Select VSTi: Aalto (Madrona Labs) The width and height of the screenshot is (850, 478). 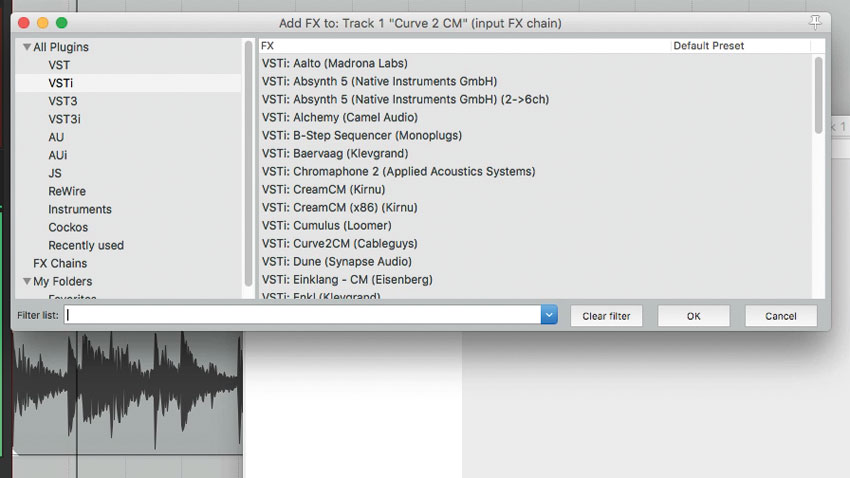[334, 63]
